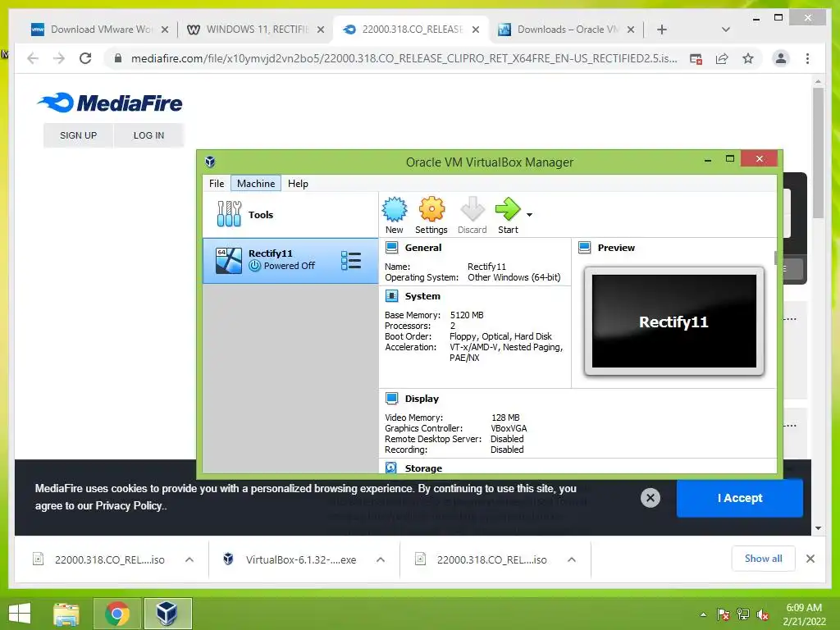Click the VirtualBox taskbar icon
The height and width of the screenshot is (630, 840).
tap(167, 614)
